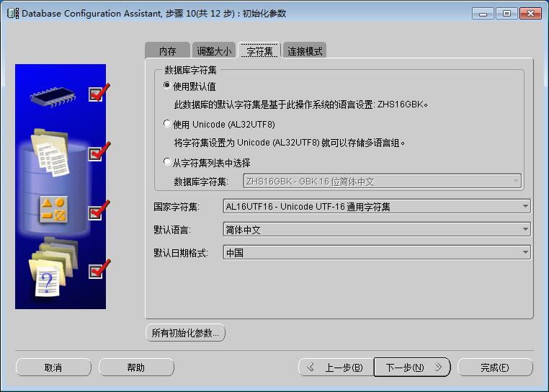
Task: Select the 使用默认值 radio button
Action: click(167, 85)
